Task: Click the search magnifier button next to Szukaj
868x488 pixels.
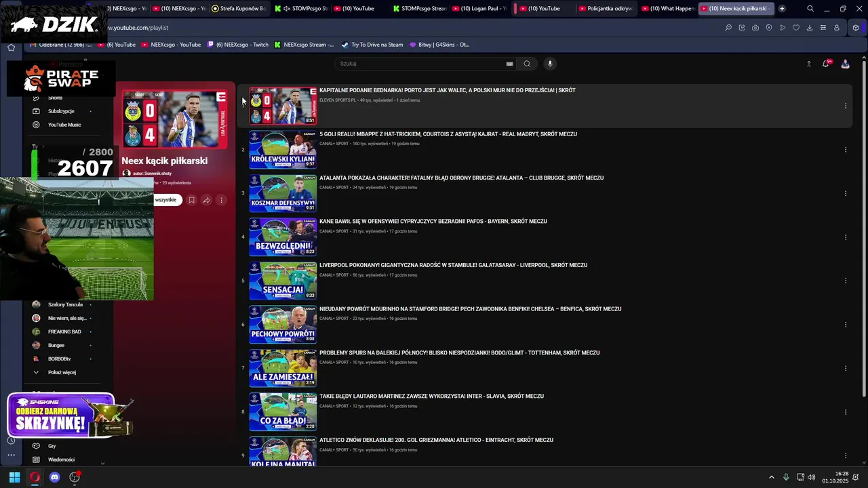Action: coord(527,64)
